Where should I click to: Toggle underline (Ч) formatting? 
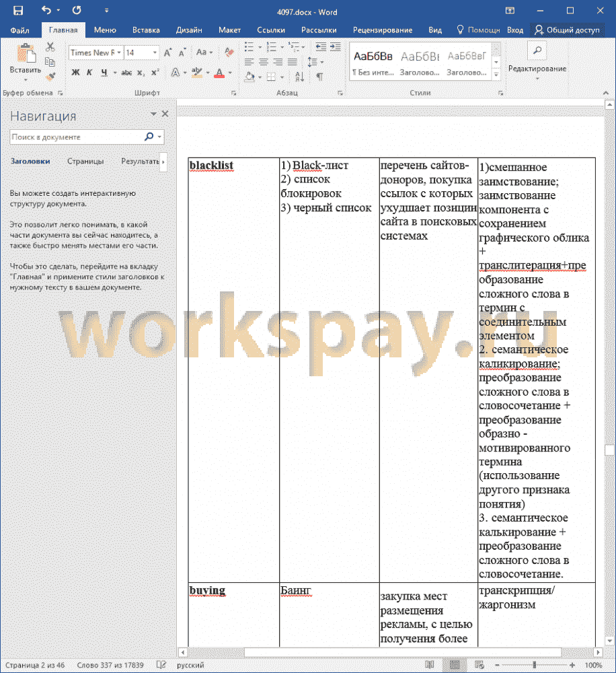click(x=104, y=73)
